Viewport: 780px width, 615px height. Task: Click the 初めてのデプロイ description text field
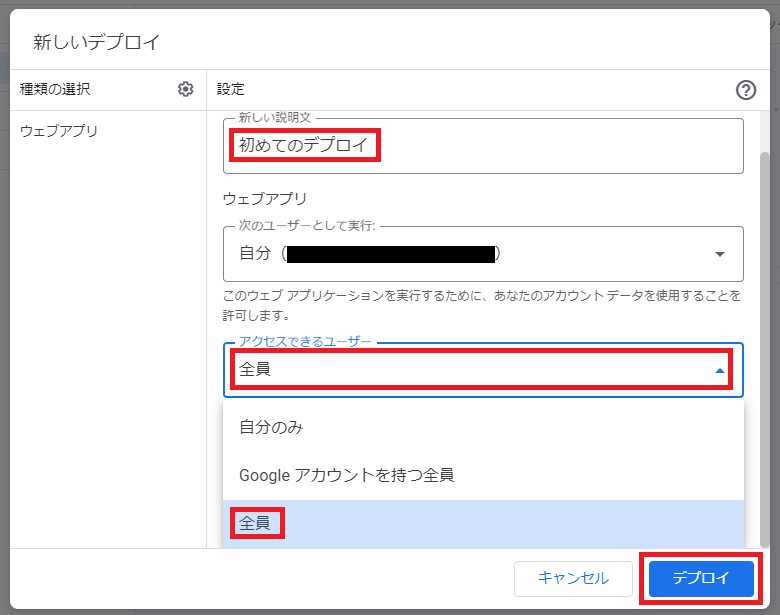click(483, 147)
